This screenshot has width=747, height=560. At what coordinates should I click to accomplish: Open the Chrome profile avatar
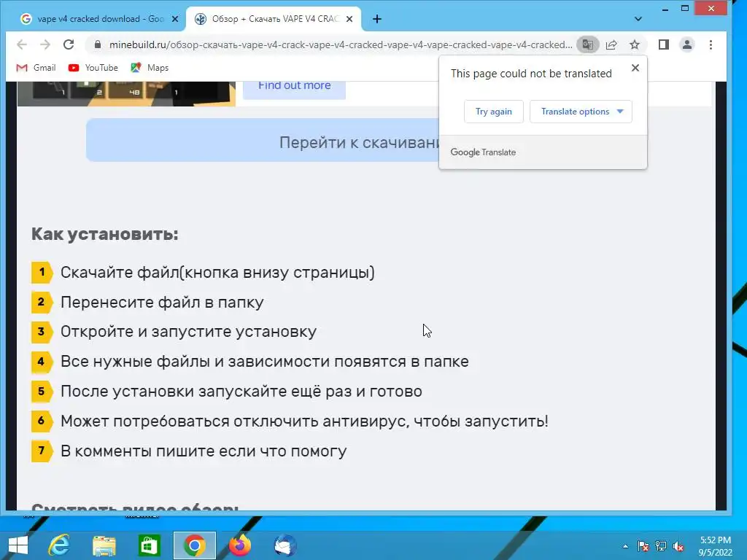(x=687, y=44)
